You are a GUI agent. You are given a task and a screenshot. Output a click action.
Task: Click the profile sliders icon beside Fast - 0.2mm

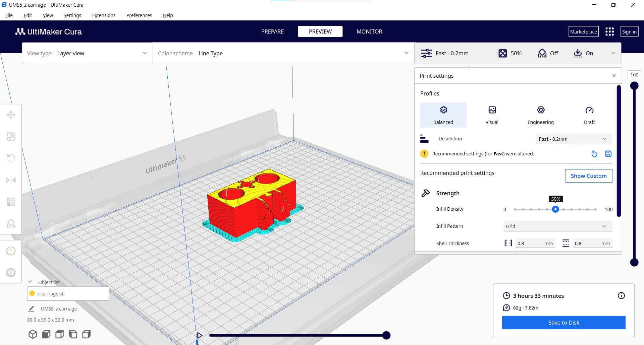[x=426, y=53]
